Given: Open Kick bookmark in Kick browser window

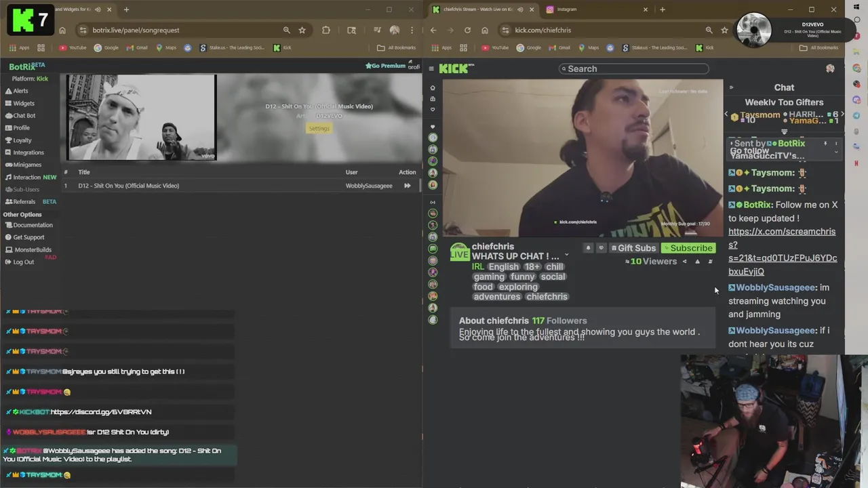Looking at the screenshot, I should click(705, 47).
